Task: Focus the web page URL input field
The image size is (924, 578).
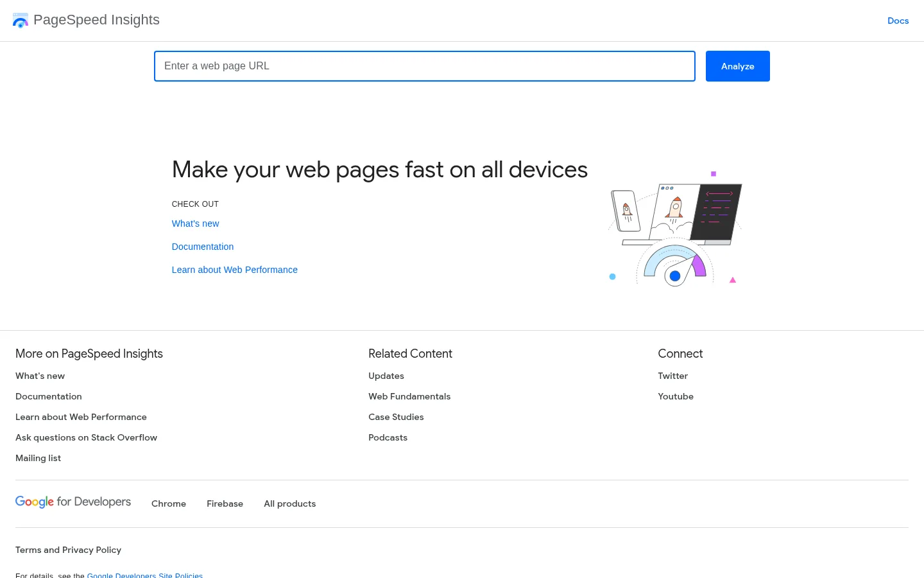Action: [x=425, y=66]
